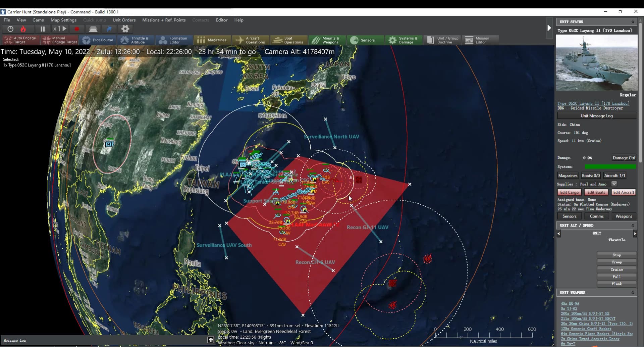Image resolution: width=644 pixels, height=347 pixels.
Task: Collapse the UNIT STATUS panel
Action: [x=633, y=22]
